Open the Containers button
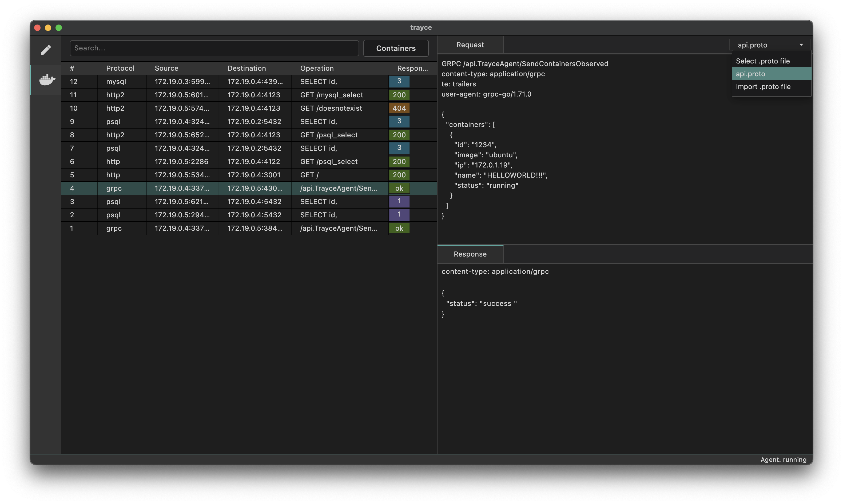 pyautogui.click(x=396, y=48)
